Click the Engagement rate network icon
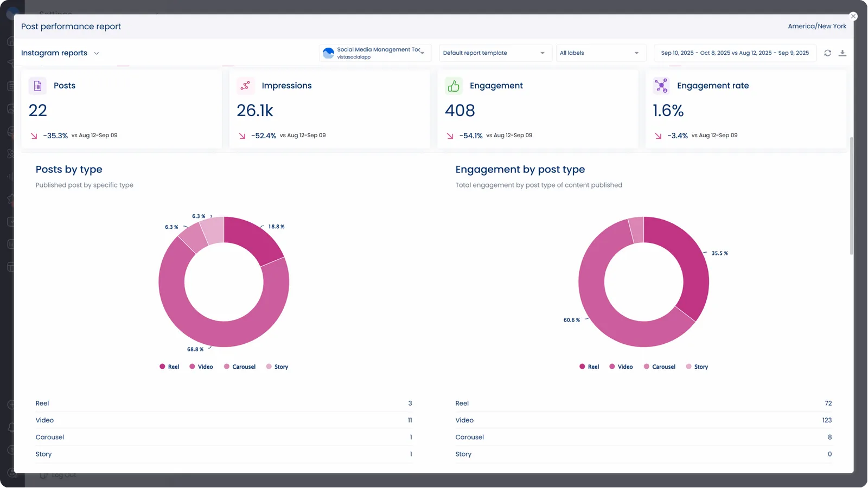Viewport: 868px width, 488px height. click(x=661, y=86)
